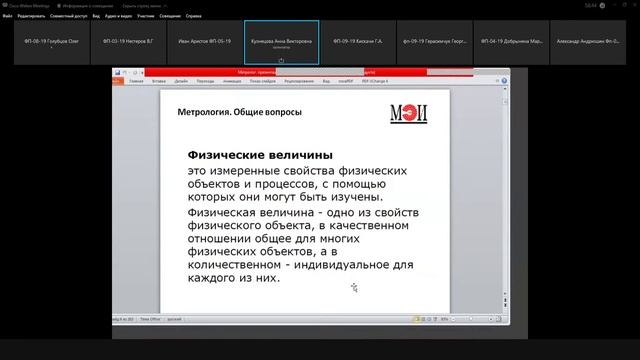Select participant tile ФП-03-19 Нестеров В.Г

tap(128, 42)
